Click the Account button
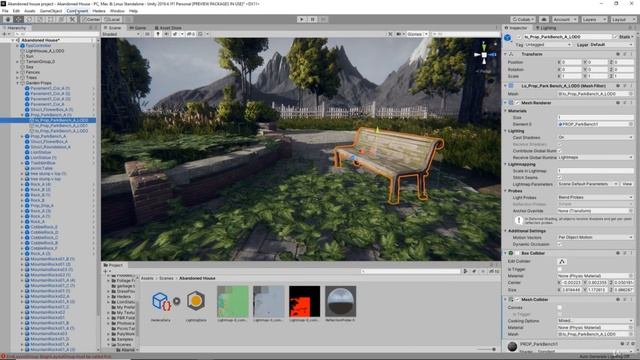640x360 pixels. click(x=564, y=19)
